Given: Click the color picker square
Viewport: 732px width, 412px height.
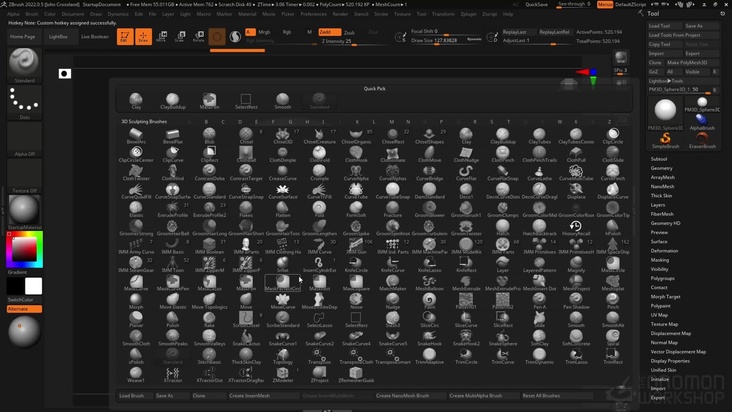Looking at the screenshot, I should coord(24,249).
